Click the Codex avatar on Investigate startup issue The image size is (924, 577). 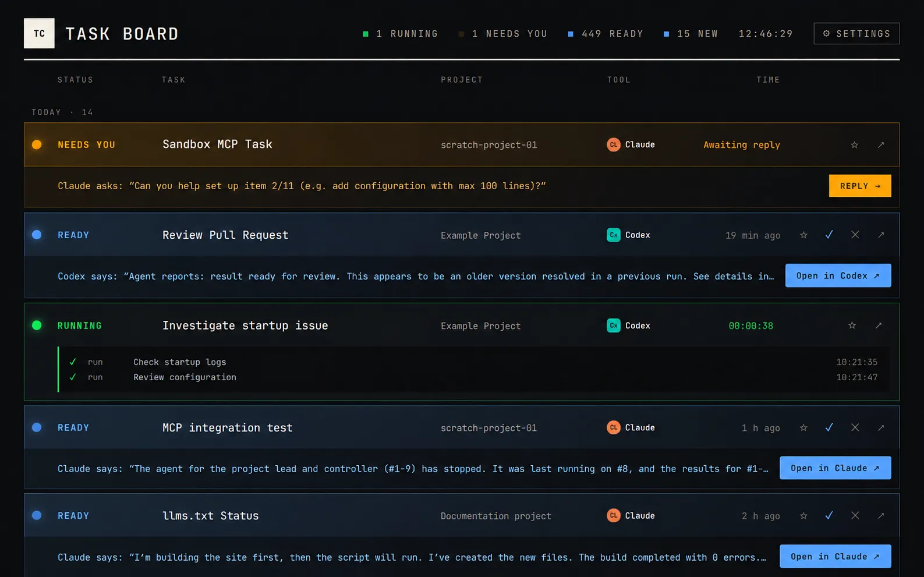(614, 325)
